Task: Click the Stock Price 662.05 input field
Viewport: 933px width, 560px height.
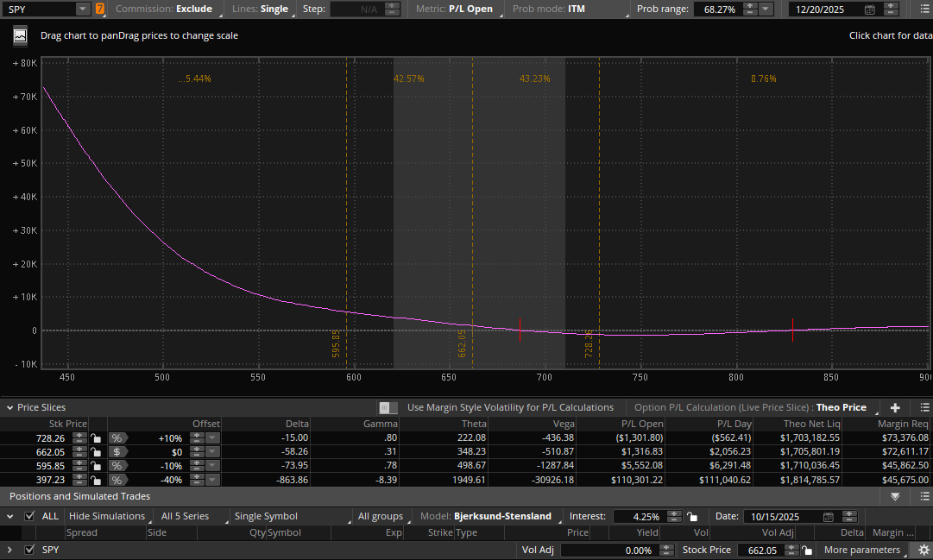Action: pos(760,550)
